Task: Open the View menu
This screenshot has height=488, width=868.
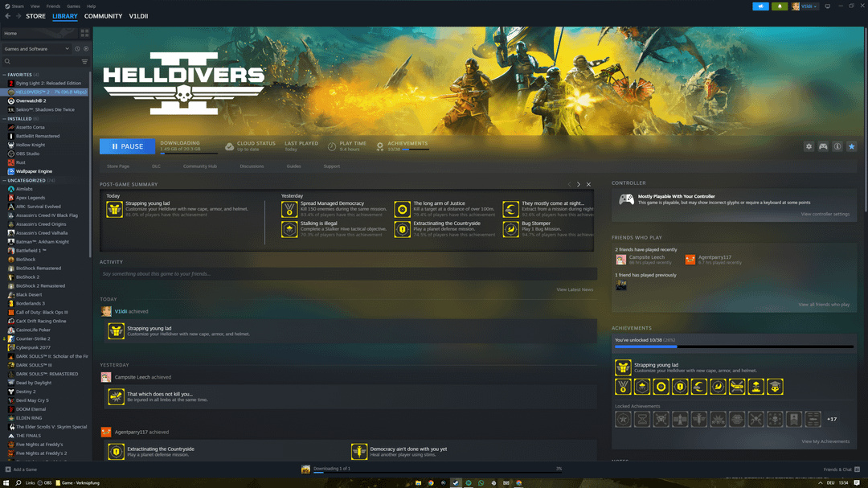Action: [35, 6]
